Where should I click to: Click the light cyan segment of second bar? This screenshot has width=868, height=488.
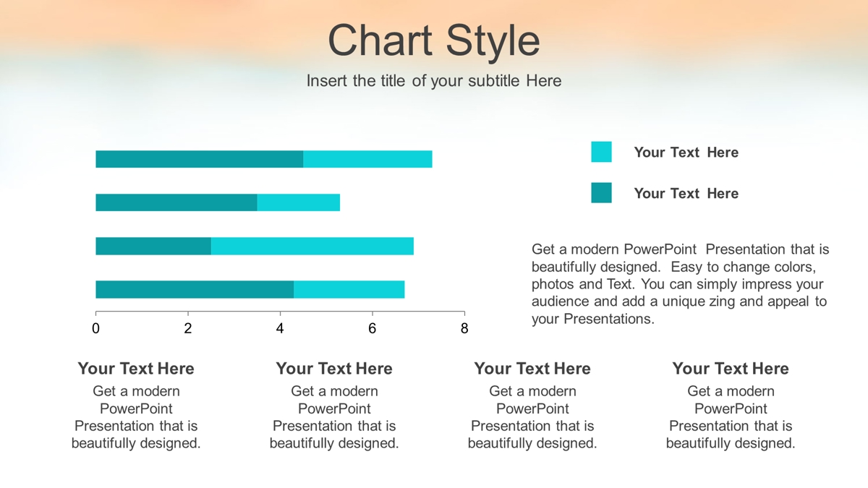(x=299, y=202)
